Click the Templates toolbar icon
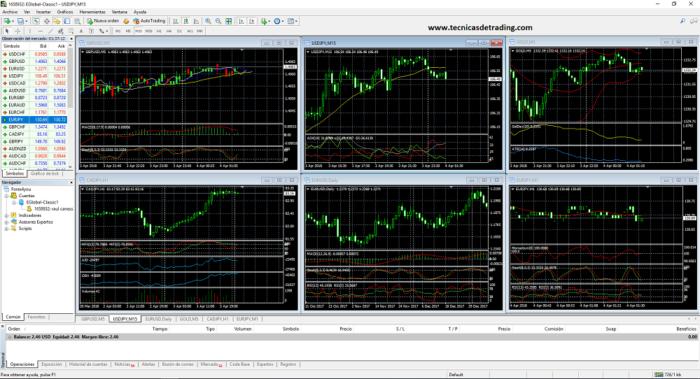This screenshot has width=700, height=379. [x=291, y=21]
